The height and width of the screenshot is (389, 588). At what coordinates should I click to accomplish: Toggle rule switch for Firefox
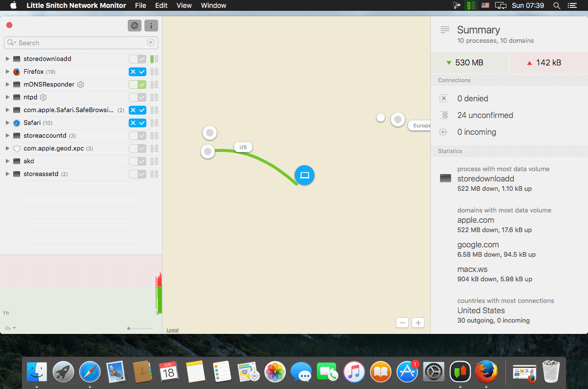137,72
